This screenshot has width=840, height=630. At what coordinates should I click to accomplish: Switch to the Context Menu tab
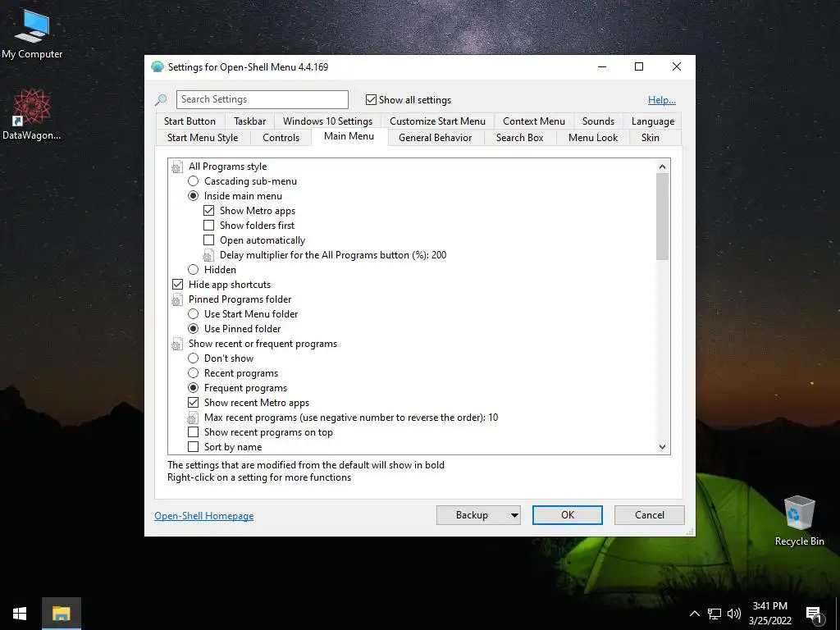point(534,121)
